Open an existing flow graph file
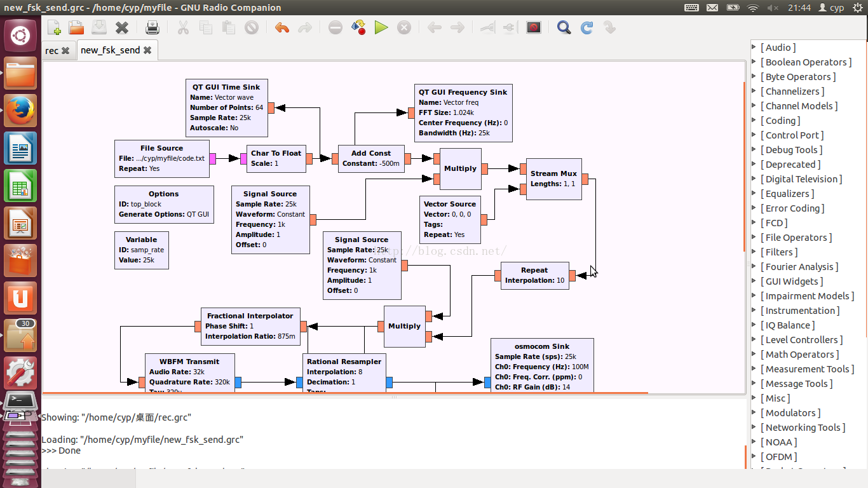The width and height of the screenshot is (868, 488). [x=76, y=27]
